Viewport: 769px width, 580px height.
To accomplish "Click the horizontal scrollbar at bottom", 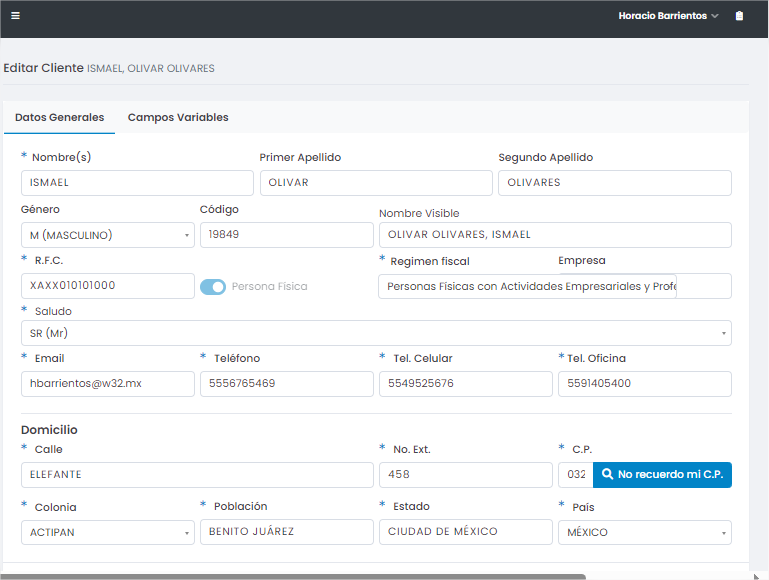I will pos(293,577).
